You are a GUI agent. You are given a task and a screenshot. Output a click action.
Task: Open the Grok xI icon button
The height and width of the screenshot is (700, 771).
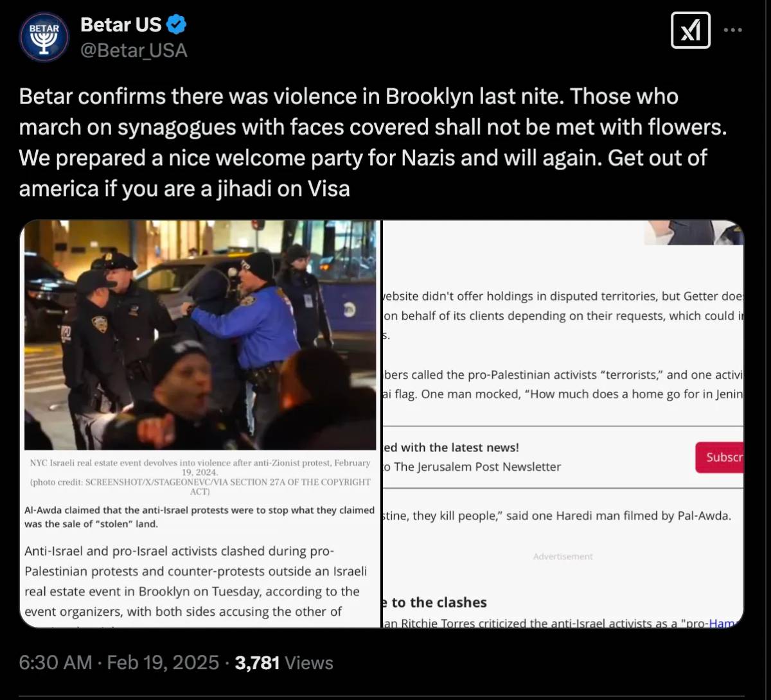691,30
